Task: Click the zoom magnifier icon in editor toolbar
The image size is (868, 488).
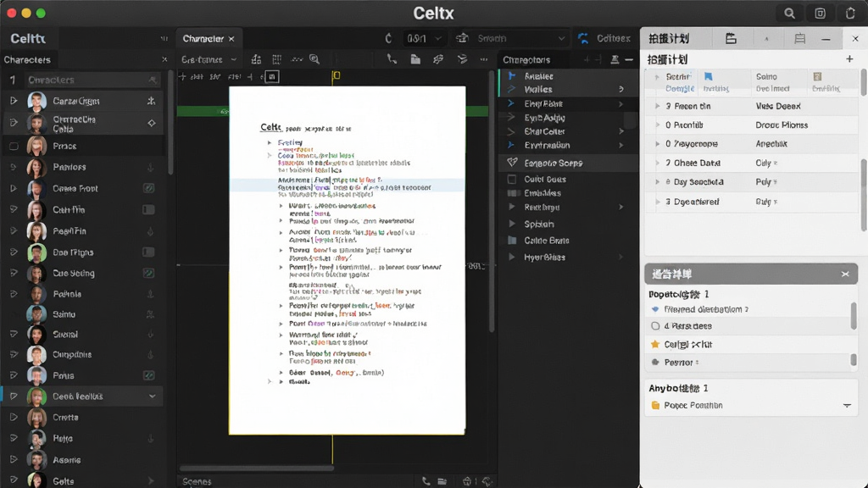Action: point(314,59)
